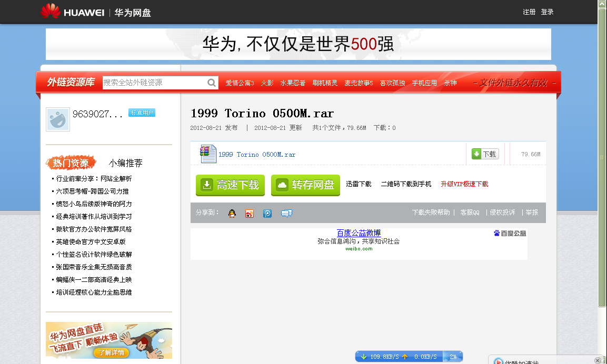This screenshot has width=607, height=364.
Task: Open 喜欢孤独 from the red bar
Action: coord(392,83)
